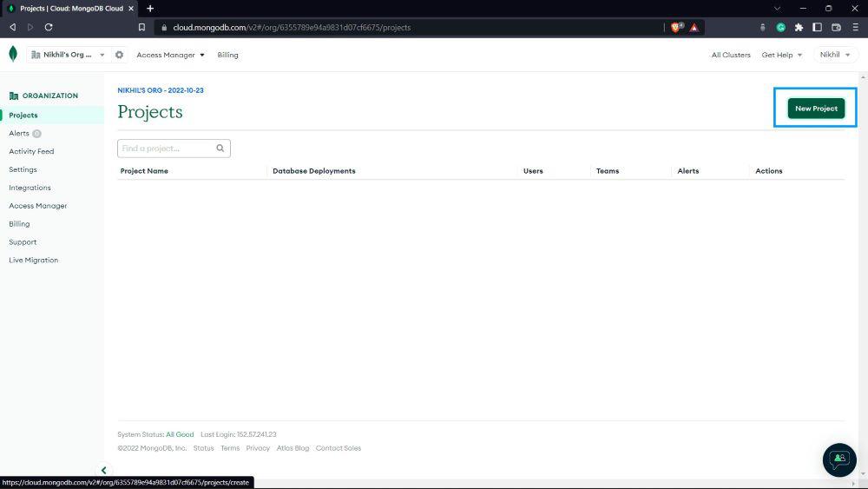This screenshot has width=868, height=489.
Task: Click the Project Name column header
Action: pyautogui.click(x=144, y=171)
